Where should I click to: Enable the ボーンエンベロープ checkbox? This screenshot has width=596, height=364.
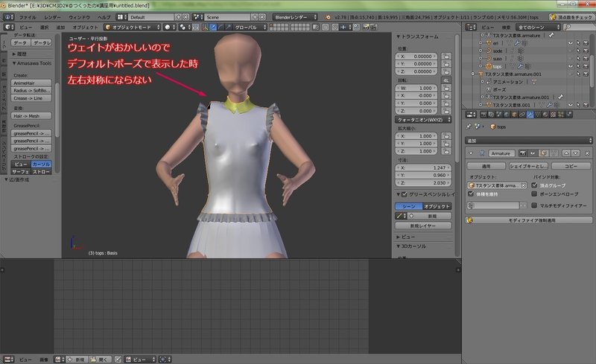tap(533, 194)
